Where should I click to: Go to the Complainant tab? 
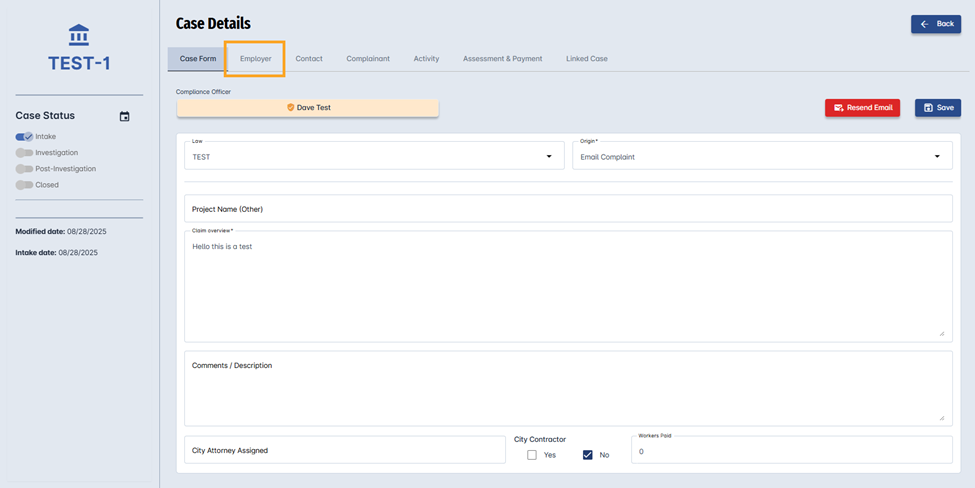coord(368,58)
